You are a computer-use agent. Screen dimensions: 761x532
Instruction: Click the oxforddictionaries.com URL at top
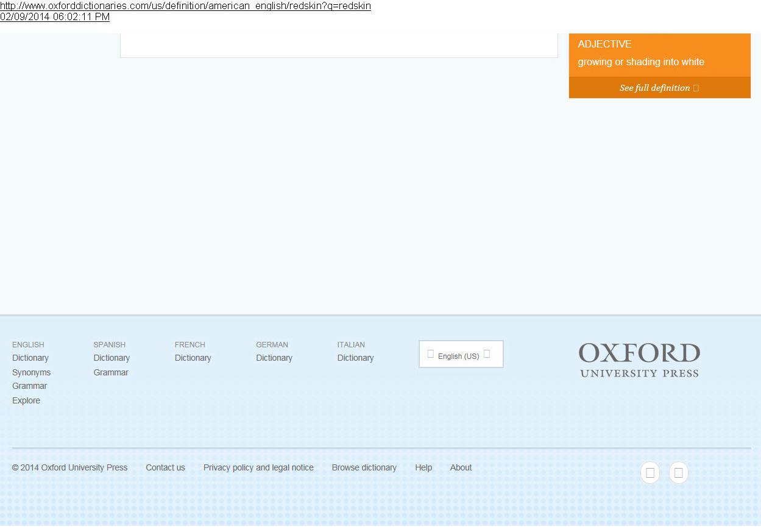coord(185,5)
